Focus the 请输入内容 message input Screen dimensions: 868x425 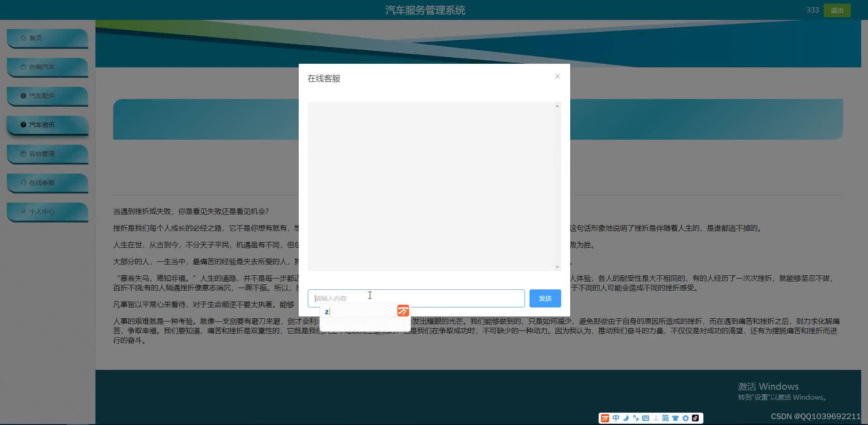[416, 298]
